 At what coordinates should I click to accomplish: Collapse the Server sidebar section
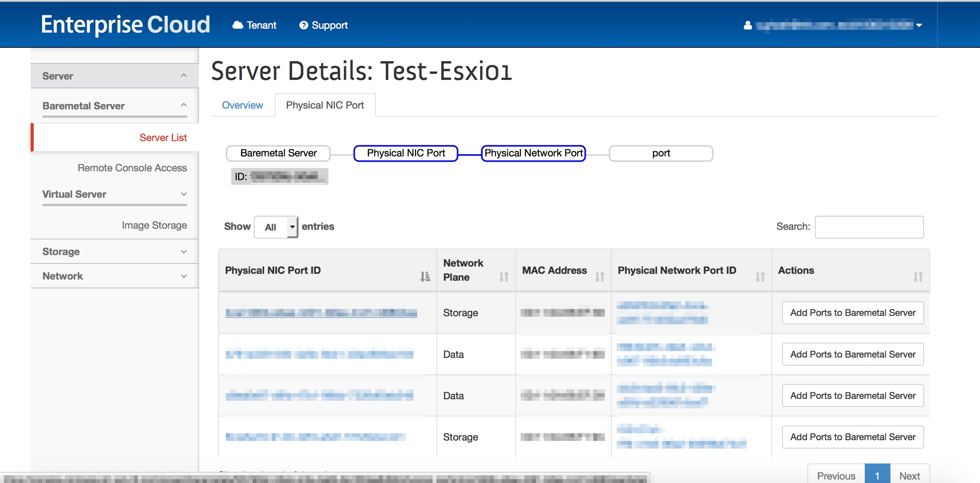[184, 76]
